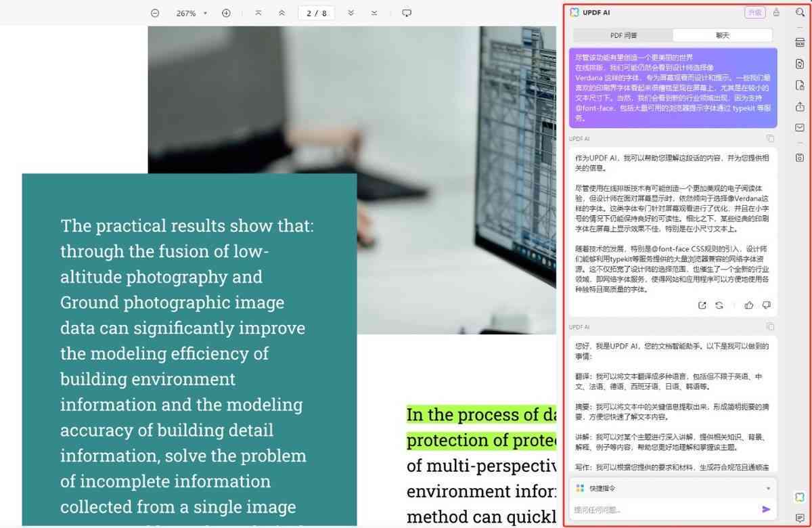
Task: Export the AI reply with the arrow icon
Action: [702, 306]
